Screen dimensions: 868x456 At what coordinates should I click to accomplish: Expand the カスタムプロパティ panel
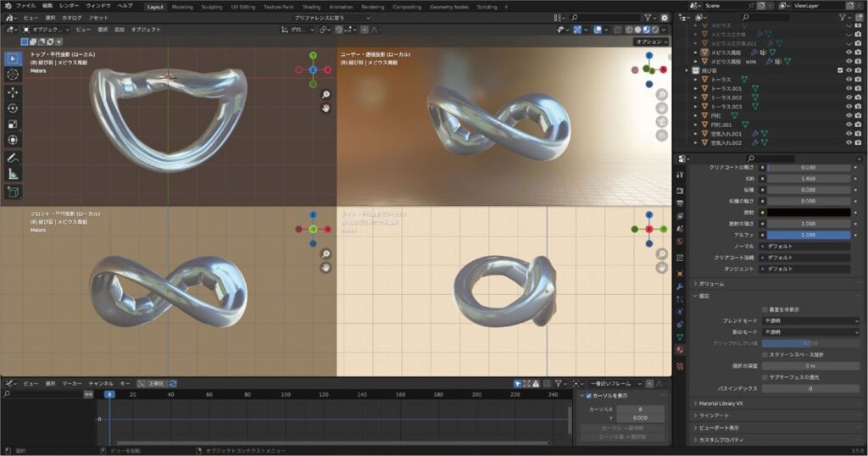[776, 440]
